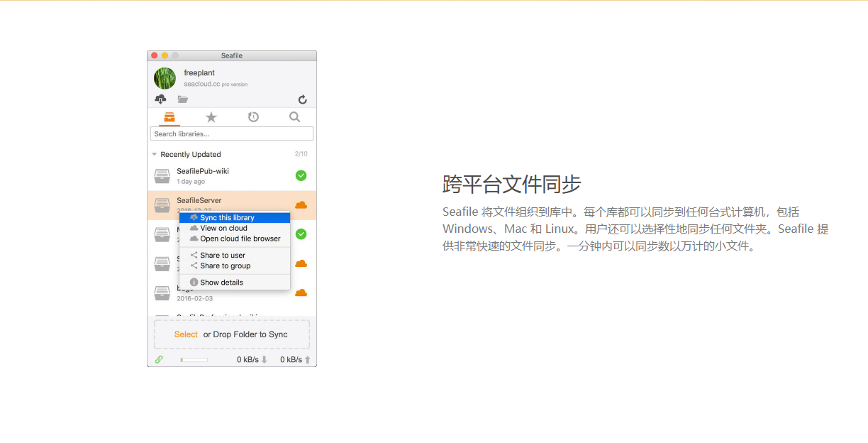Screen dimensions: 868x443
Task: Click green synced checkmark on SeafilePub-wiki
Action: tap(301, 175)
